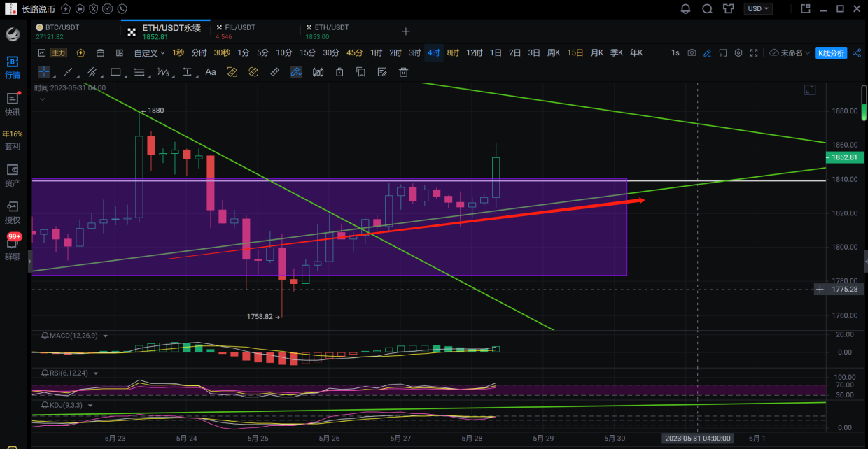Click the share icon beside K线分析
Viewport: 868px width, 449px height.
pos(857,53)
